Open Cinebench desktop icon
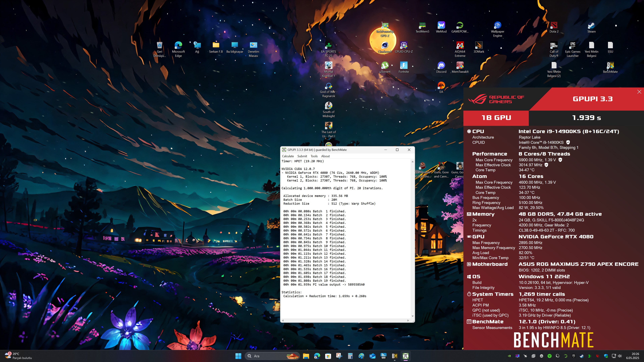The image size is (644, 362). (385, 47)
